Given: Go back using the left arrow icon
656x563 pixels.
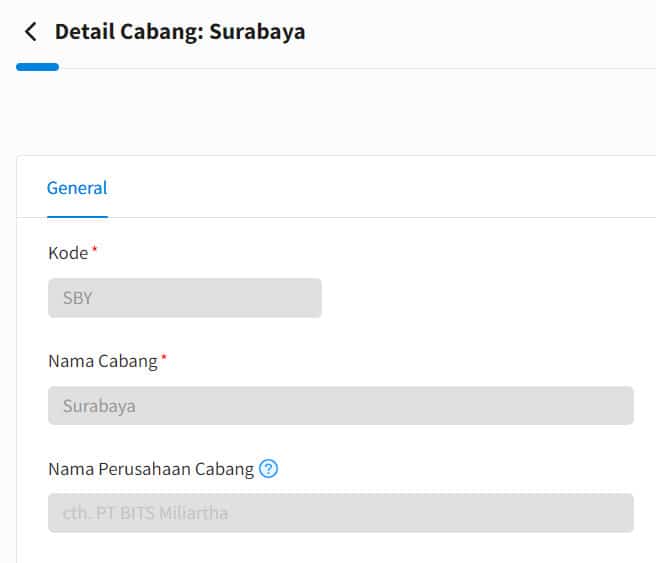Looking at the screenshot, I should click(31, 32).
